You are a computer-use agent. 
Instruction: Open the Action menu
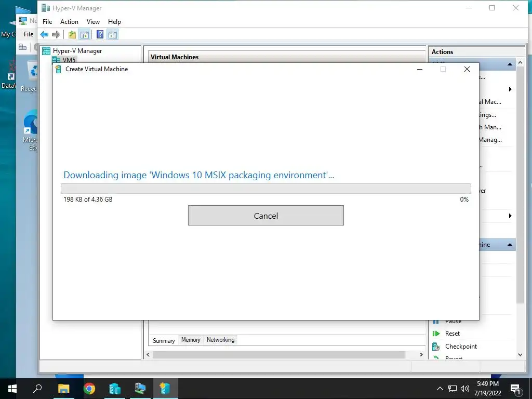pos(69,22)
